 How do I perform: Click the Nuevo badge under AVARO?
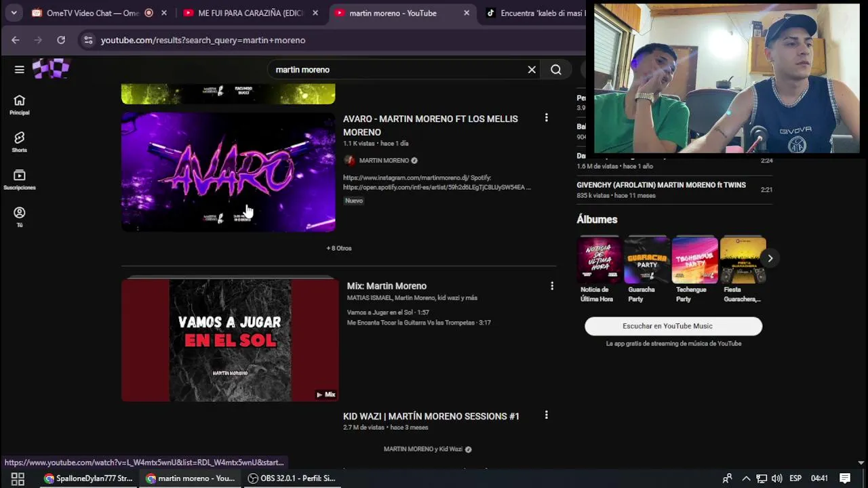(x=354, y=201)
